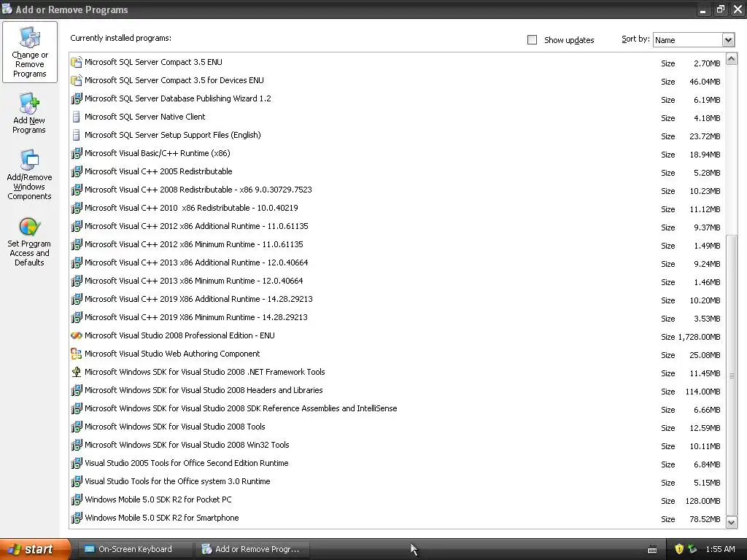Click the keyboard icon in the taskbar tray
Screen dimensions: 747x560
click(x=652, y=550)
